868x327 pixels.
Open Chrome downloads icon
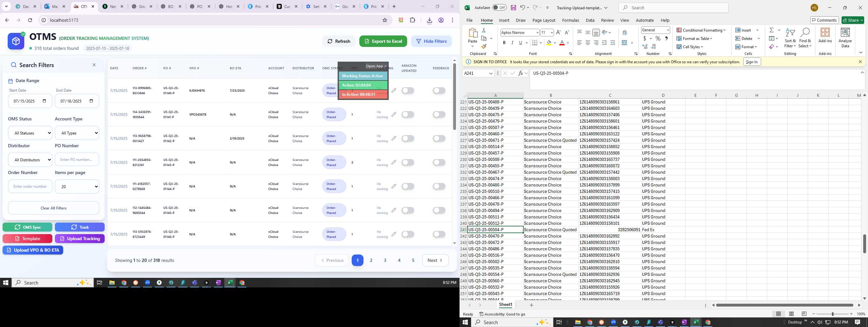pyautogui.click(x=429, y=20)
